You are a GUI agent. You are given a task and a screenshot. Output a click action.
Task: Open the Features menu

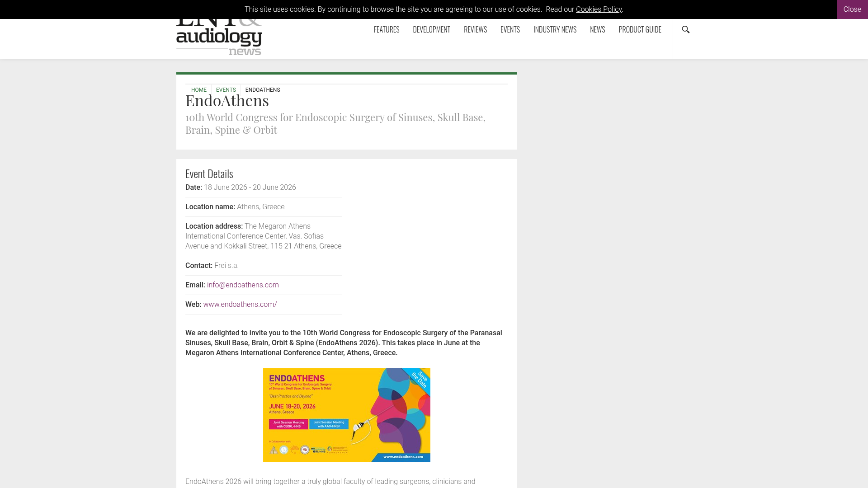tap(387, 30)
